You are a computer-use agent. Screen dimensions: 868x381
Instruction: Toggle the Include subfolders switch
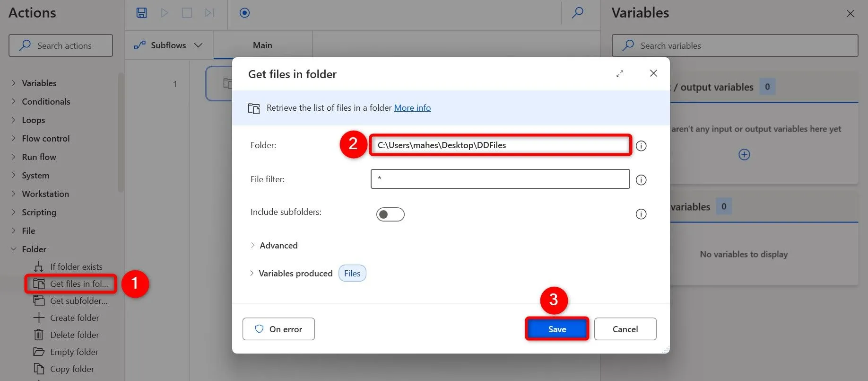coord(390,214)
